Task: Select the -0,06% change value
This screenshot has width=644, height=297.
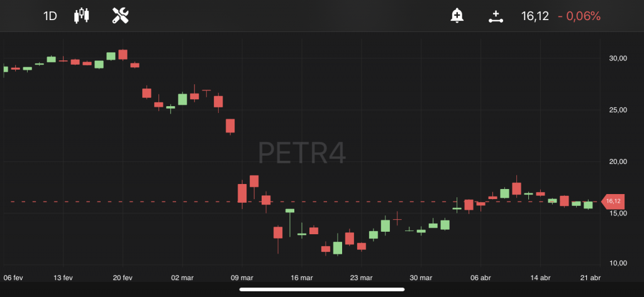Action: pyautogui.click(x=579, y=16)
